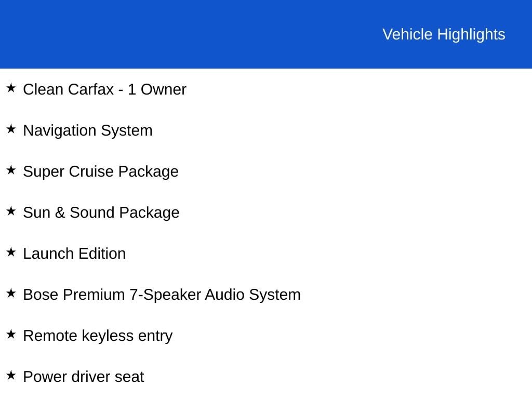Select the star beside Super Cruise Package
The height and width of the screenshot is (399, 532).
point(11,170)
